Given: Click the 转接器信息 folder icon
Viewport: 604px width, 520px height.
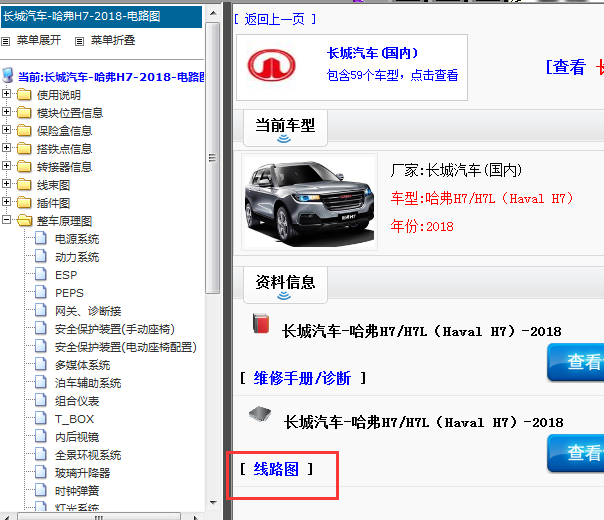Looking at the screenshot, I should (24, 166).
